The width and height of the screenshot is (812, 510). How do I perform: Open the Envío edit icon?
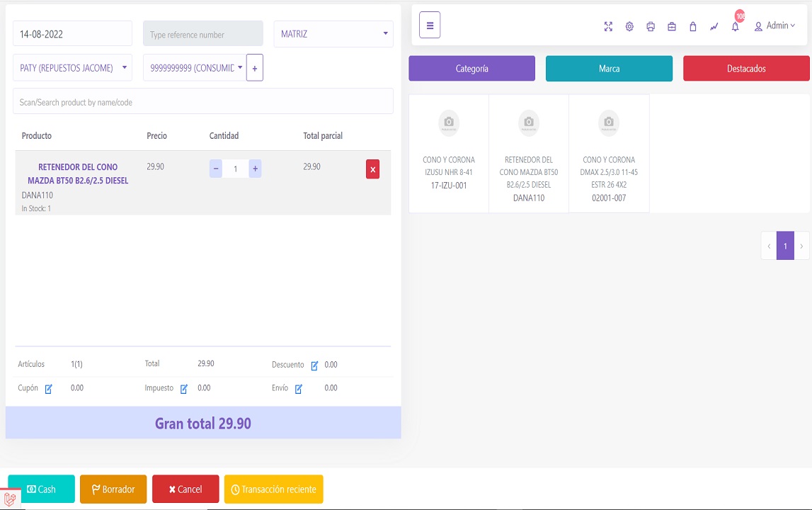297,388
